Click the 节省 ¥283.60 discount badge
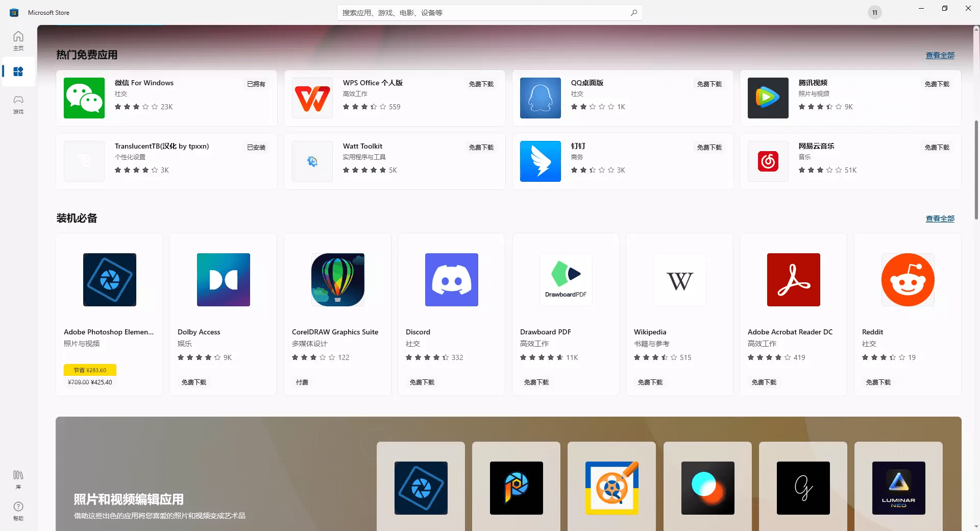Screen dimensions: 980x531 click(x=90, y=370)
